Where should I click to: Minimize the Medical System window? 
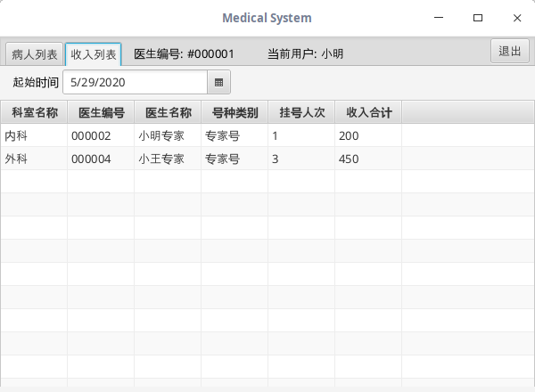(x=439, y=18)
